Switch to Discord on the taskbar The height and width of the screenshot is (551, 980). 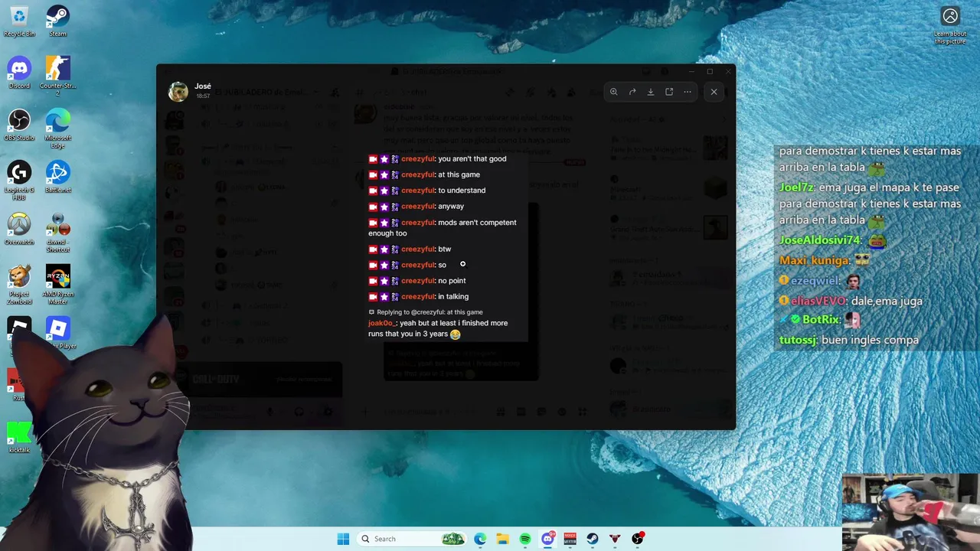click(547, 539)
